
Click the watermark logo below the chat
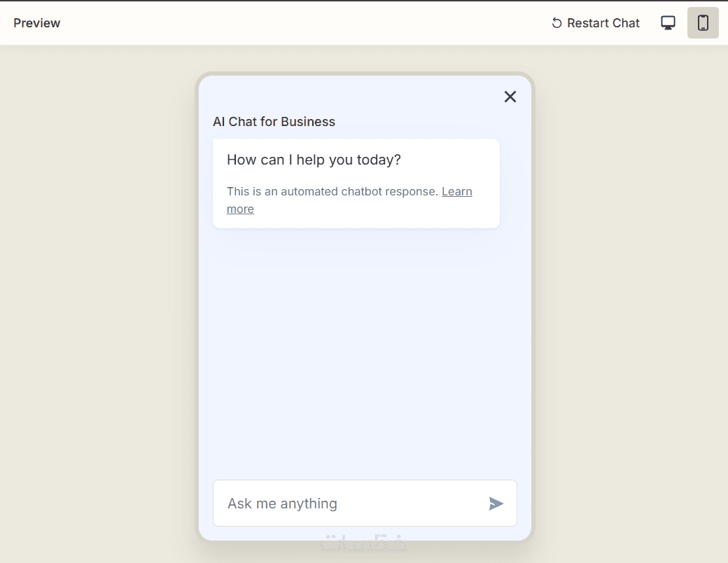click(364, 543)
